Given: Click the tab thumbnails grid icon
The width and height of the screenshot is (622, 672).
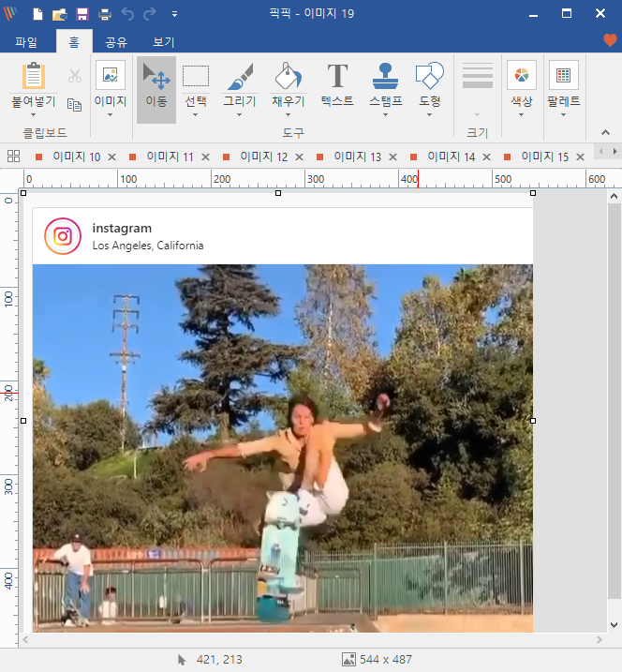Looking at the screenshot, I should pyautogui.click(x=14, y=156).
